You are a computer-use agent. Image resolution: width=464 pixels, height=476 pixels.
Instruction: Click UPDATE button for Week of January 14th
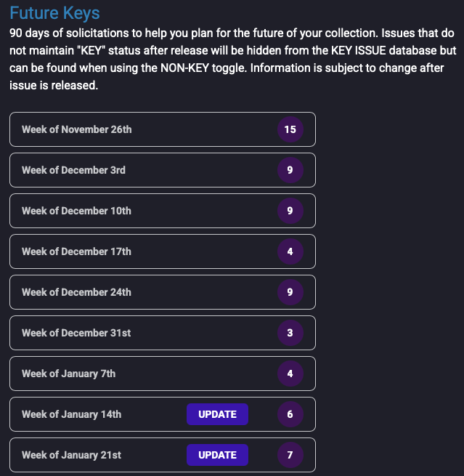(217, 414)
